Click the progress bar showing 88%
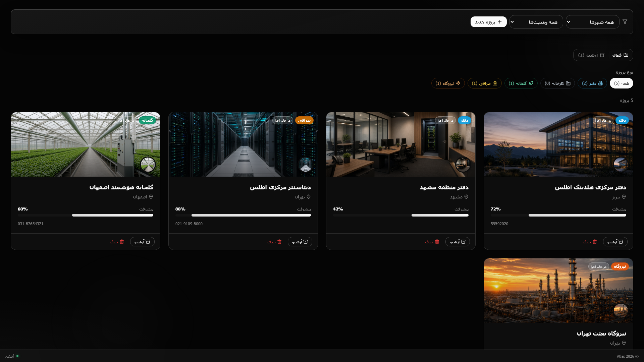644x362 pixels. [x=243, y=215]
